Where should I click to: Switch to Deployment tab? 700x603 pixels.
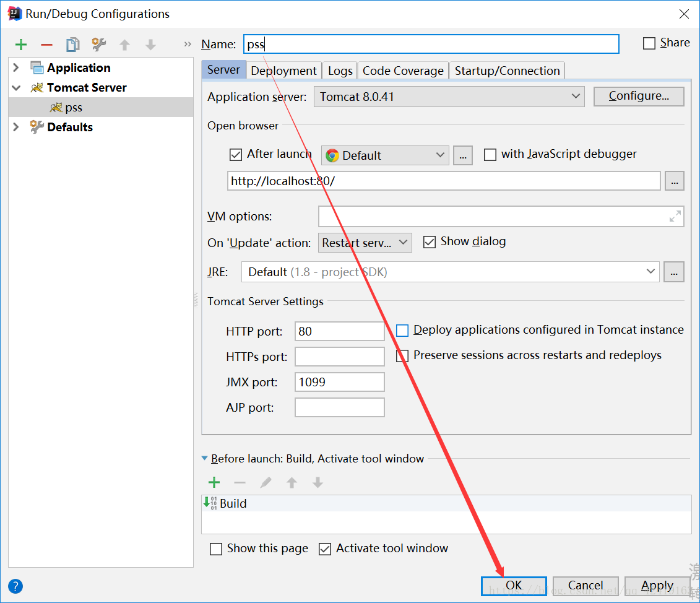283,71
